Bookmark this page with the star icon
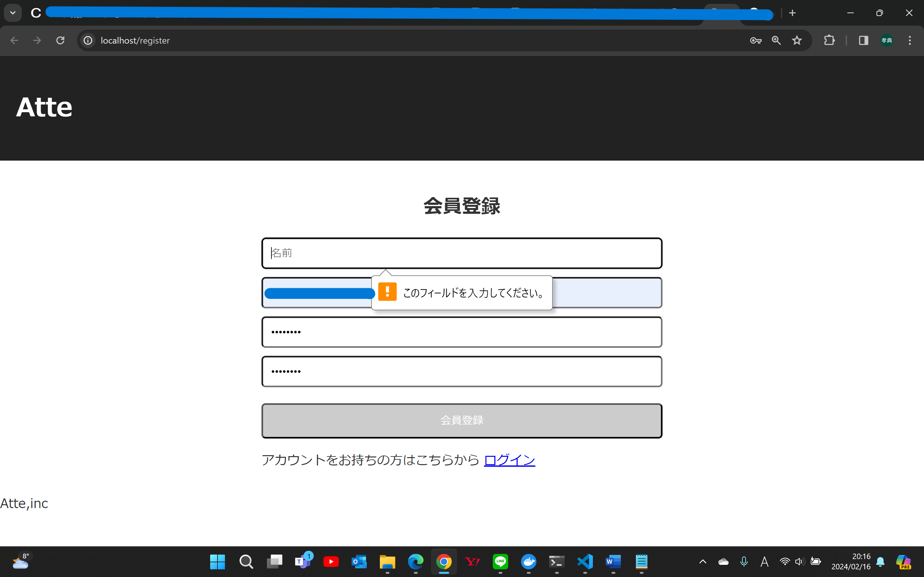Viewport: 924px width, 577px height. pyautogui.click(x=797, y=40)
